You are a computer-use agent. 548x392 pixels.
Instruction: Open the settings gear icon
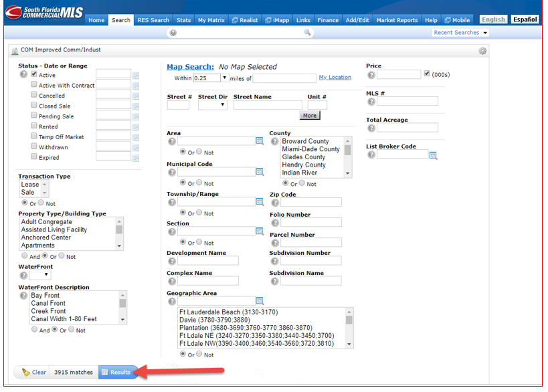[x=482, y=51]
